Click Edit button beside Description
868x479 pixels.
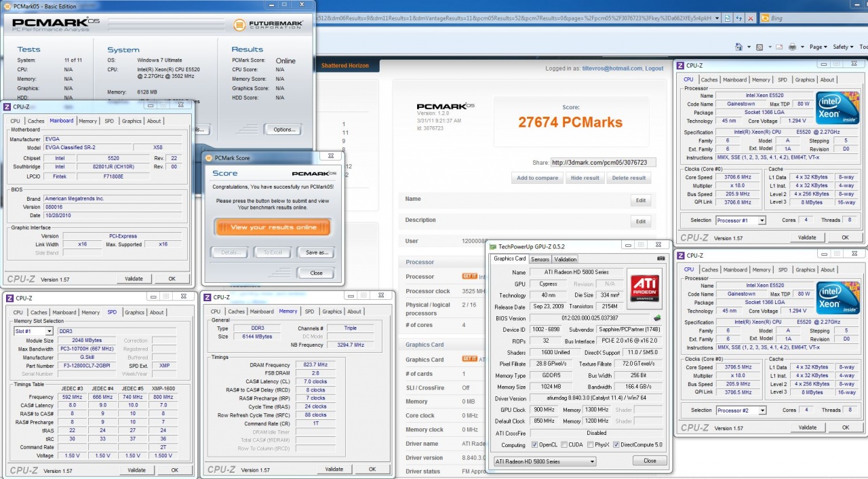(641, 222)
